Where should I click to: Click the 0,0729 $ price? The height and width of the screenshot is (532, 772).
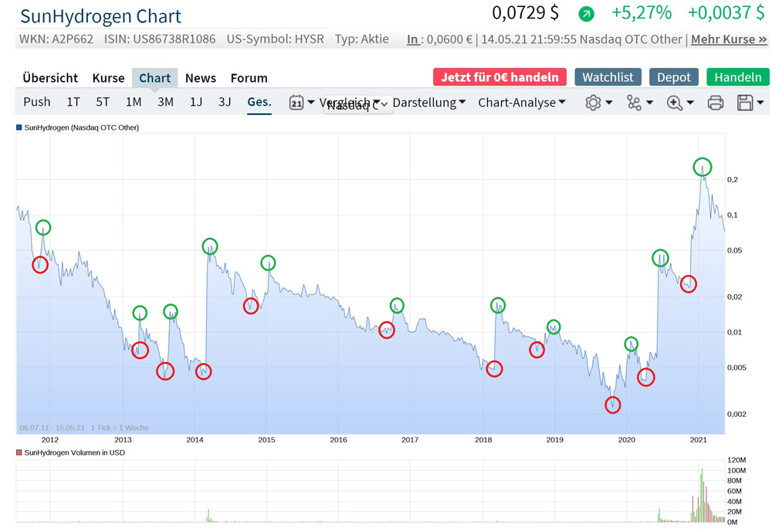pos(525,13)
